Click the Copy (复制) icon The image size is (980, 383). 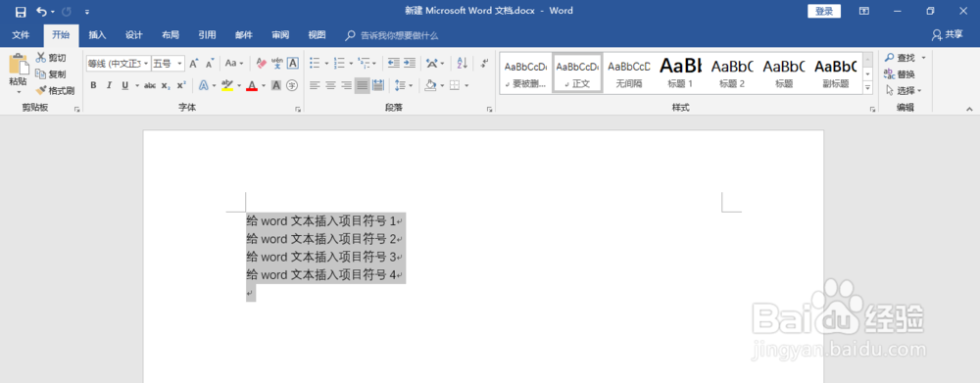[x=41, y=73]
